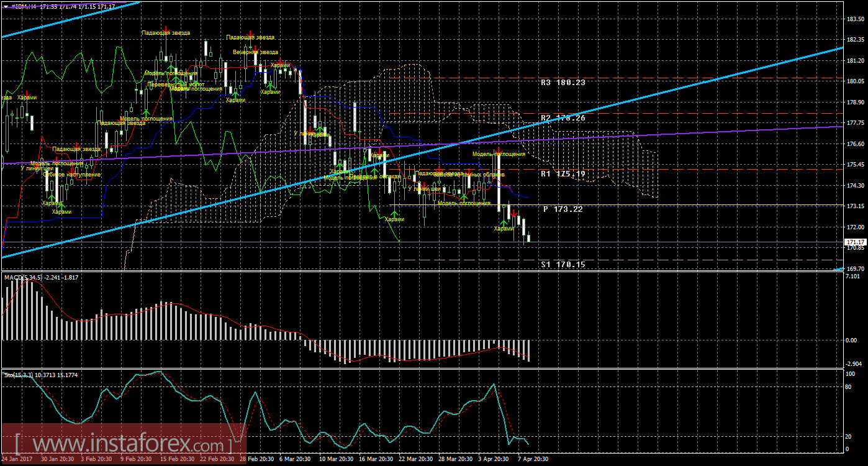Screen dimensions: 868x466
Task: Click the 7 Apr 20:30 time axis label
Action: click(533, 459)
